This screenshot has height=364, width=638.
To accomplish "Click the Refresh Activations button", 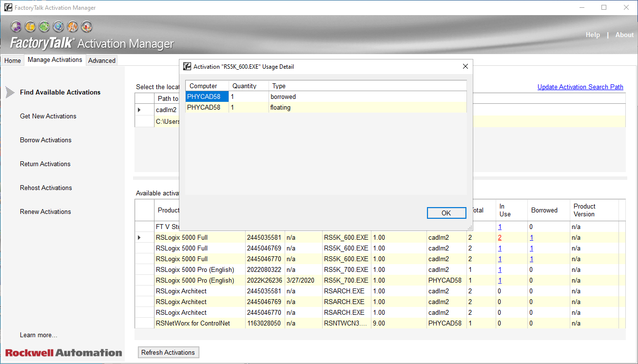I will click(x=168, y=352).
